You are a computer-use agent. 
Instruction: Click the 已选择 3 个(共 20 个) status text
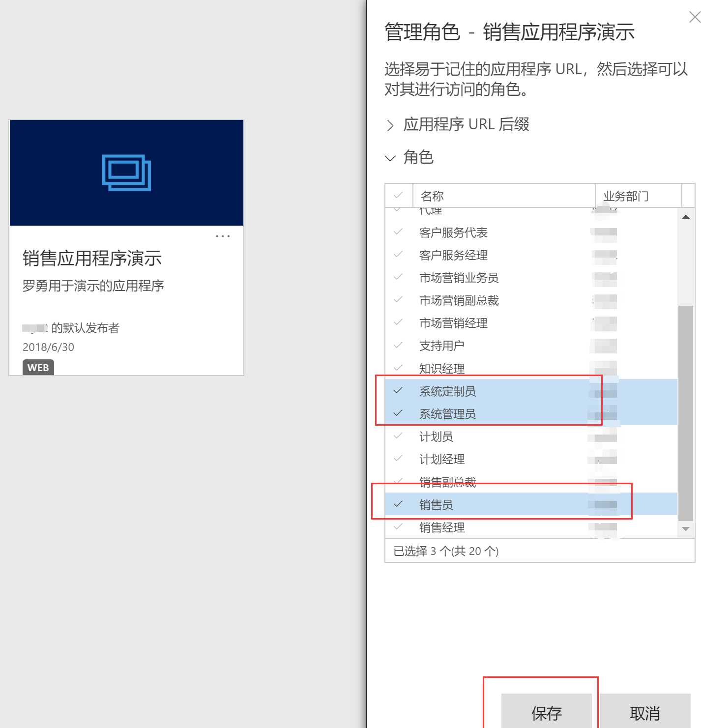446,551
